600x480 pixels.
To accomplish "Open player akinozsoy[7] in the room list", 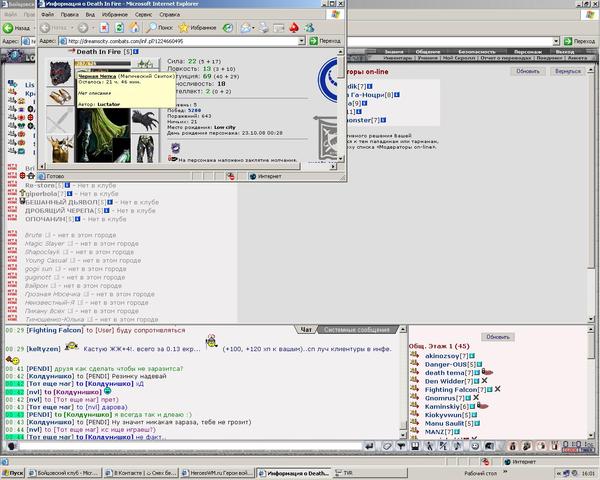I will click(x=449, y=356).
